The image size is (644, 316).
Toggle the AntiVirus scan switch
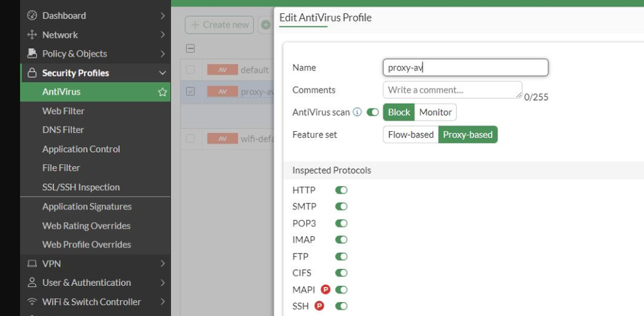372,112
